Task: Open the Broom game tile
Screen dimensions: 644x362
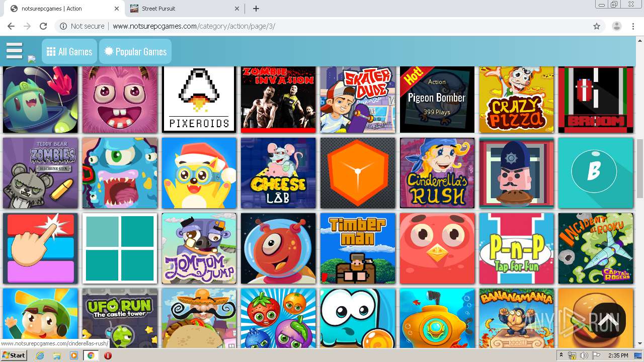Action: click(x=596, y=99)
